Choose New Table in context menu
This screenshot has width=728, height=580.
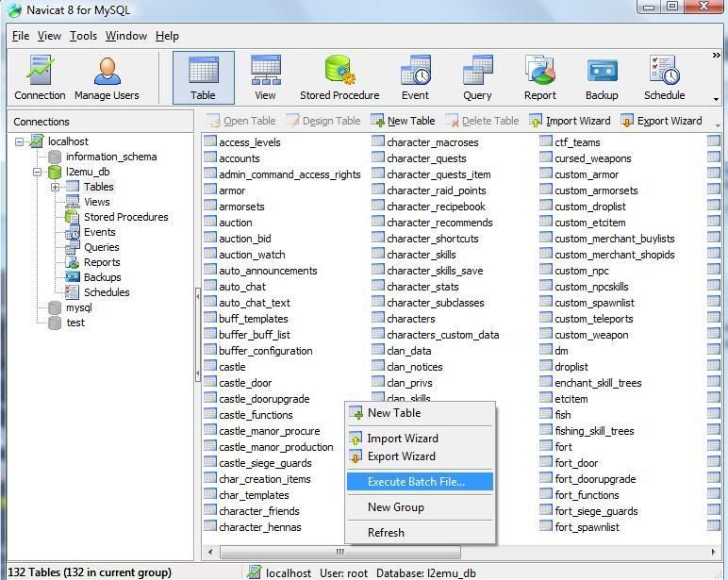tap(420, 413)
